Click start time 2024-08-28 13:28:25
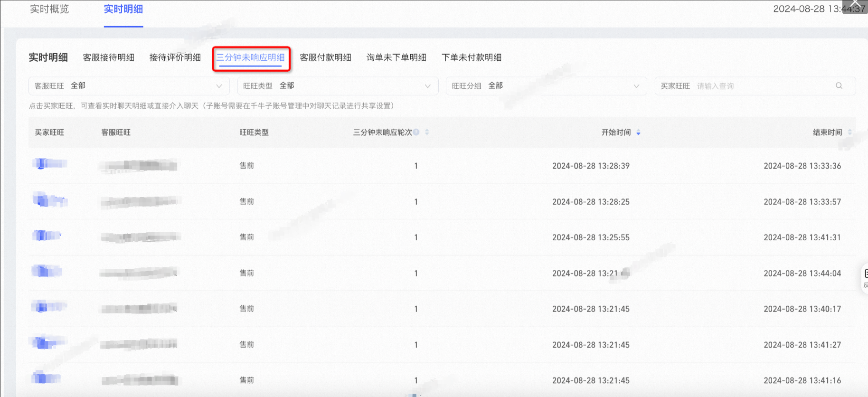This screenshot has width=868, height=397. point(591,202)
